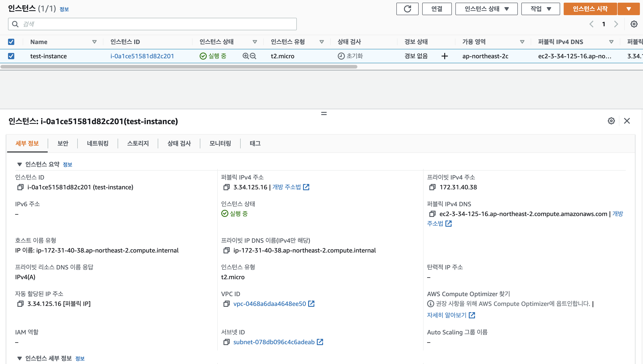
Task: Open detail panel settings gear icon
Action: [x=611, y=121]
